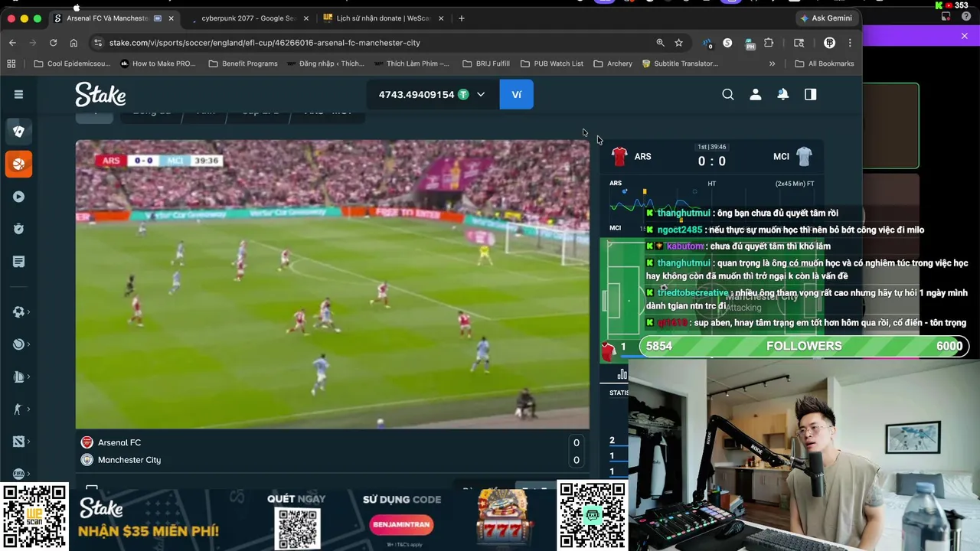This screenshot has width=980, height=551.
Task: Open the notifications bell icon
Action: click(783, 94)
